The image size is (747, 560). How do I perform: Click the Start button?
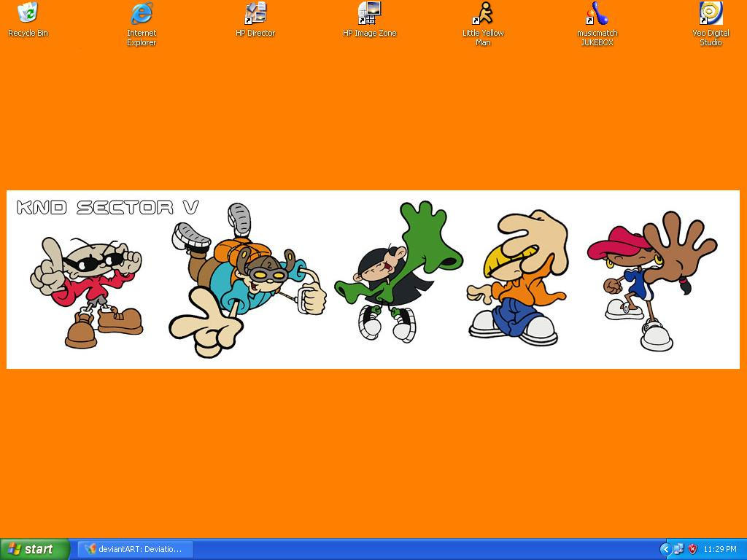35,549
